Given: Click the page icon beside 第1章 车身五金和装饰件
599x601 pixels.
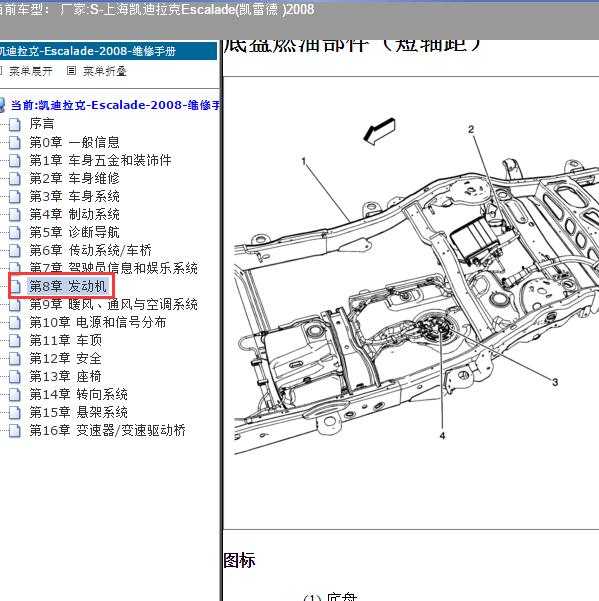Looking at the screenshot, I should [x=15, y=160].
